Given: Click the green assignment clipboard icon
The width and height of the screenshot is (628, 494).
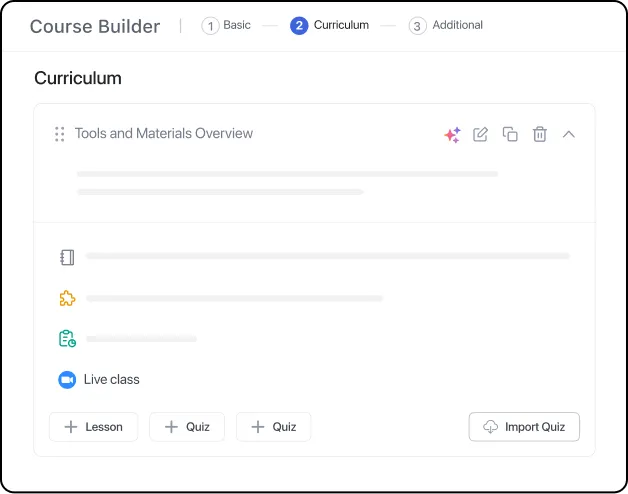Looking at the screenshot, I should (x=67, y=339).
